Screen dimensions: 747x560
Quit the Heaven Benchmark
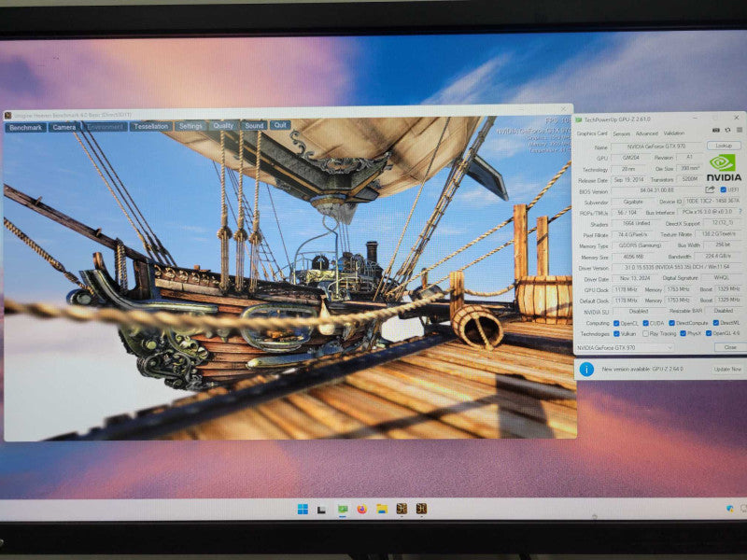pyautogui.click(x=280, y=125)
